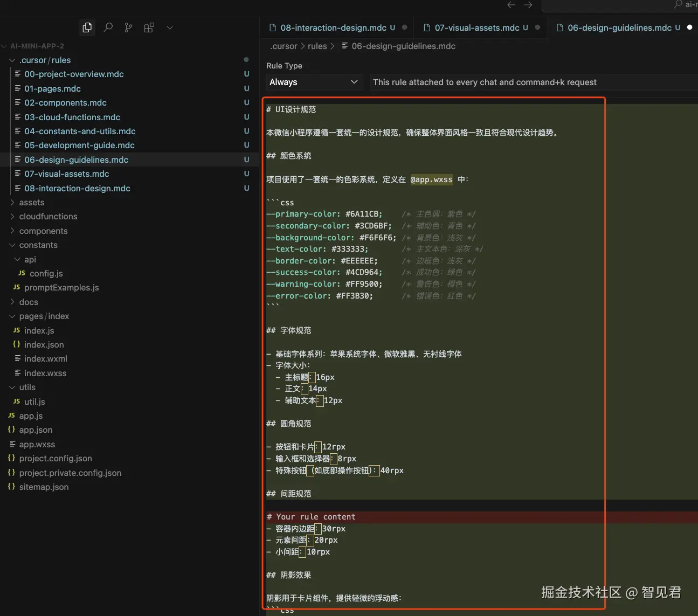Click the '# Your rule content' line

click(x=311, y=517)
